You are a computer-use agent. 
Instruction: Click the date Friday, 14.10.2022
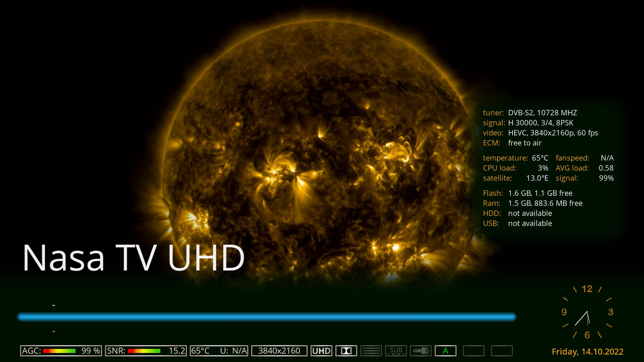point(588,351)
